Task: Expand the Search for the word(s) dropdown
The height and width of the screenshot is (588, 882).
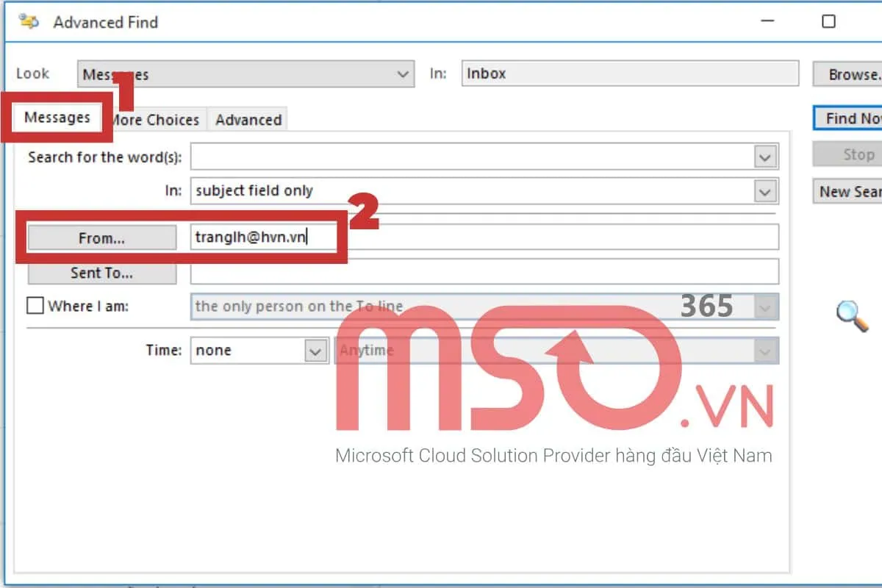Action: 766,156
